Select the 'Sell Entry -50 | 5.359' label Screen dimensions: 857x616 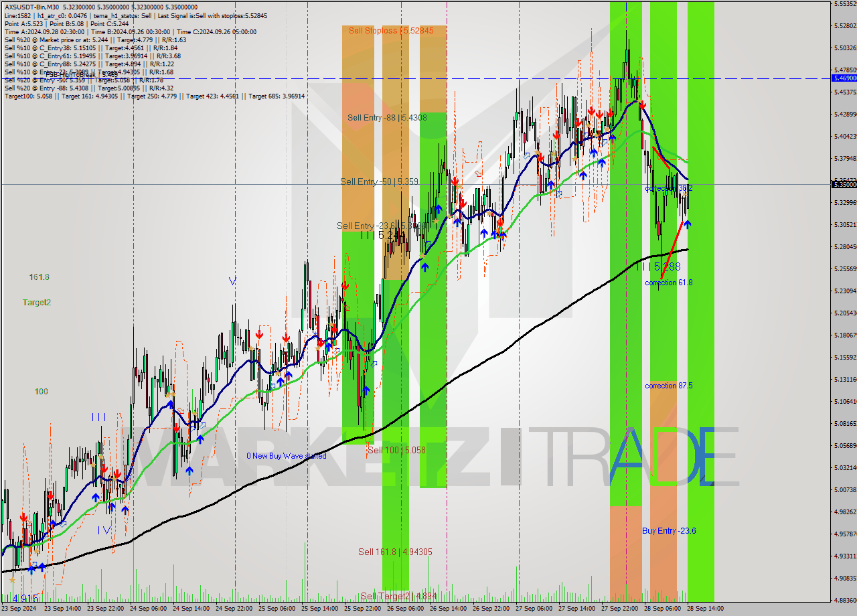(379, 181)
